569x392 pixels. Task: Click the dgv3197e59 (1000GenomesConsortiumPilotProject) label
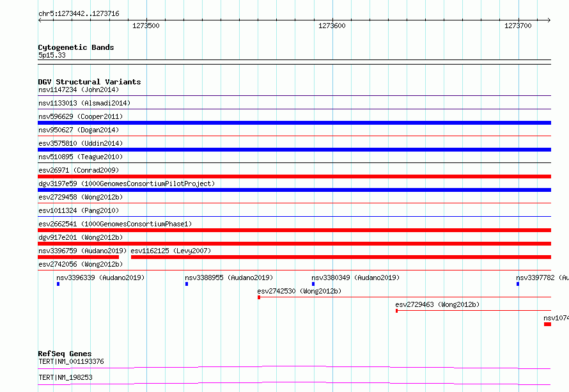tap(127, 184)
